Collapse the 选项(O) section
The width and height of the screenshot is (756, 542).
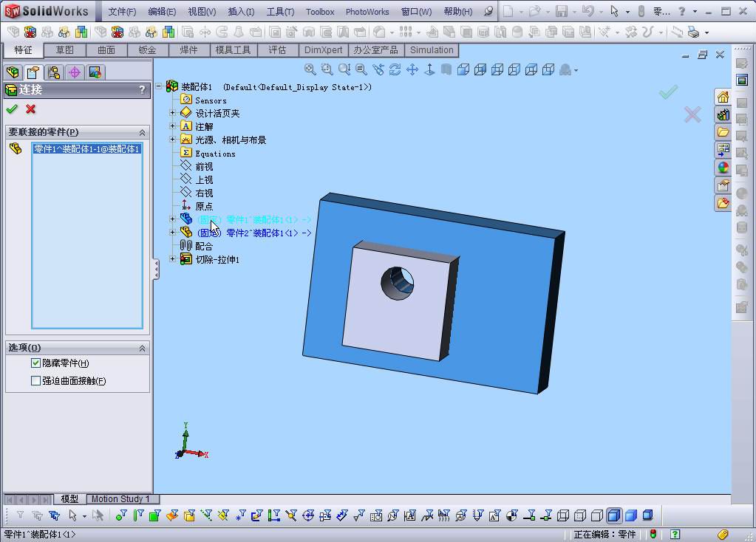tap(142, 349)
